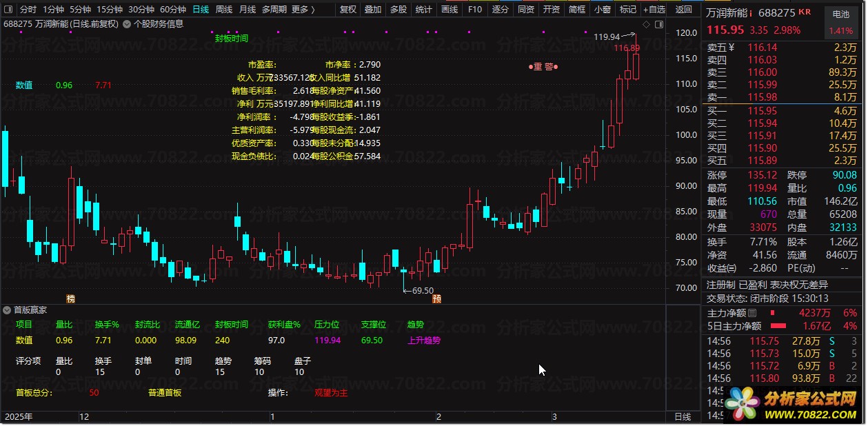Click the 12 month marker on time axis
Screen dimensions: 868x426
(84, 417)
